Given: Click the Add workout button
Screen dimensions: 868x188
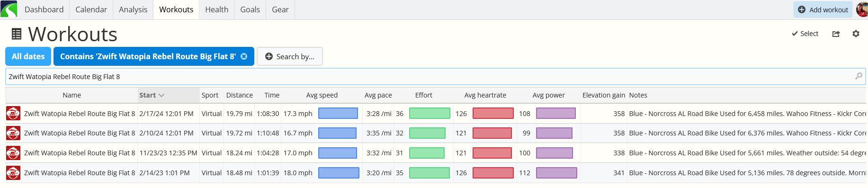Looking at the screenshot, I should coord(823,9).
